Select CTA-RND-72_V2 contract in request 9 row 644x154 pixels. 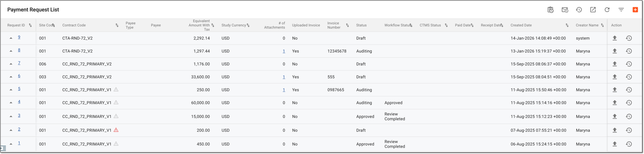click(x=77, y=38)
